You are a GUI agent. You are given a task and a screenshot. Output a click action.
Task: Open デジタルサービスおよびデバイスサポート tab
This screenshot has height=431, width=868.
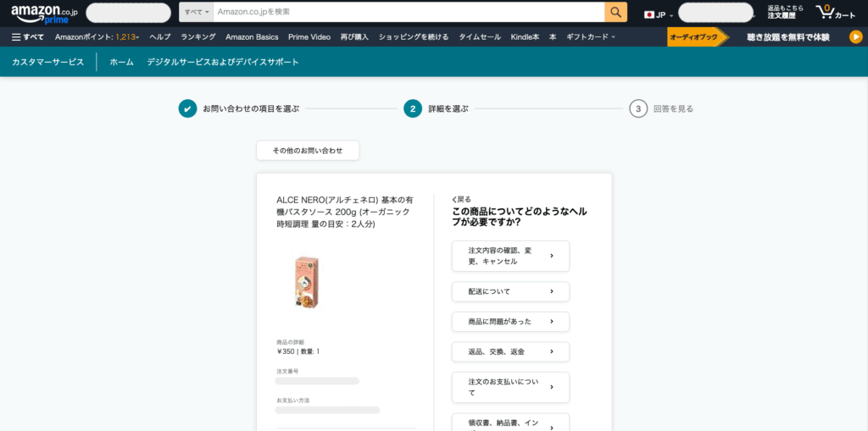click(x=223, y=62)
